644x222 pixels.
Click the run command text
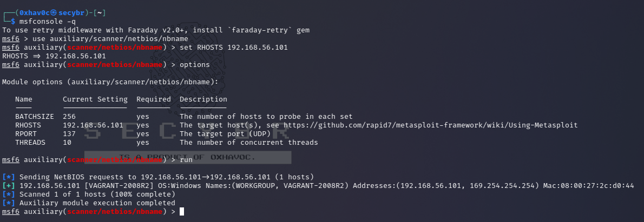(186, 160)
